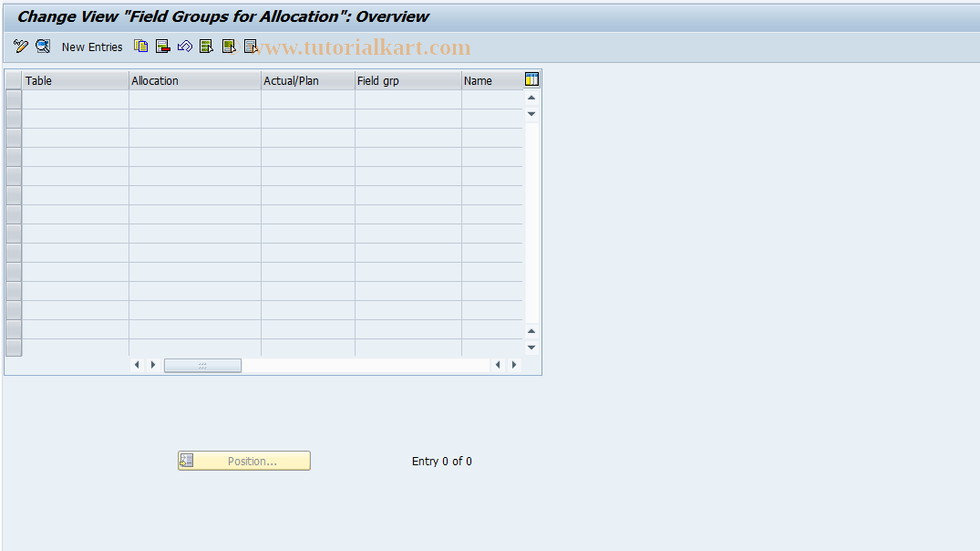The width and height of the screenshot is (980, 551).
Task: Click the Select Block icon
Action: [229, 47]
